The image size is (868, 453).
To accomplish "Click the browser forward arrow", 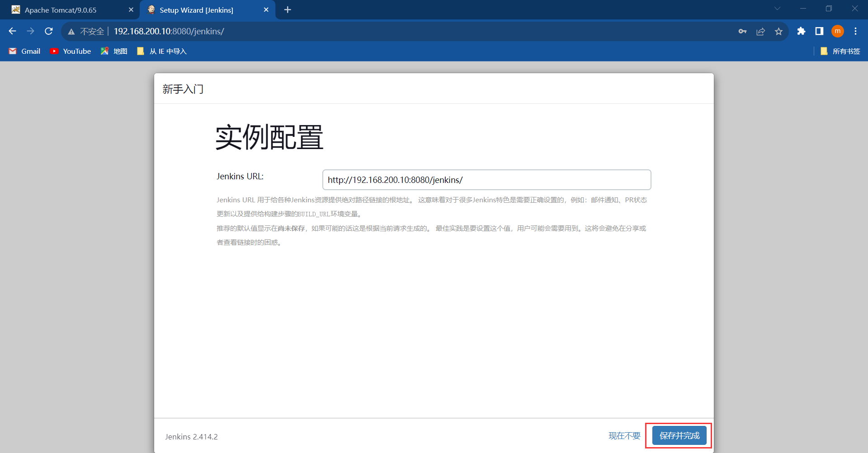I will [30, 31].
